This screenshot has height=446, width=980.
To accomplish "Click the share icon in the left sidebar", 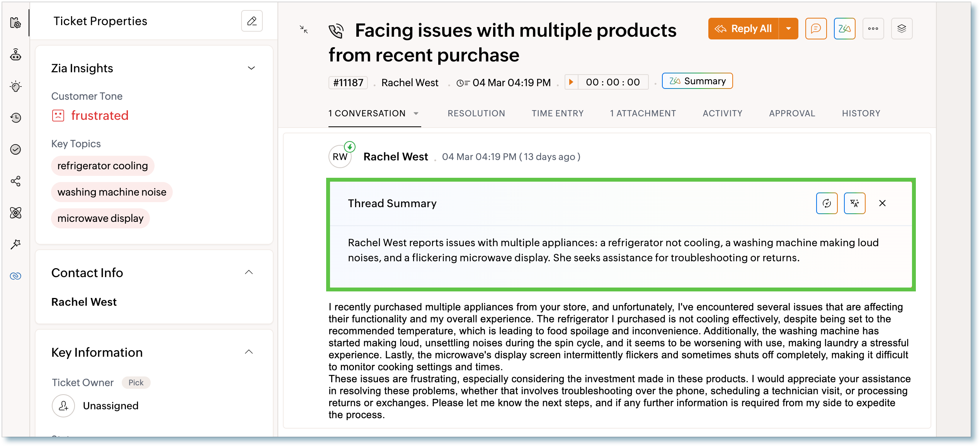I will [x=15, y=181].
